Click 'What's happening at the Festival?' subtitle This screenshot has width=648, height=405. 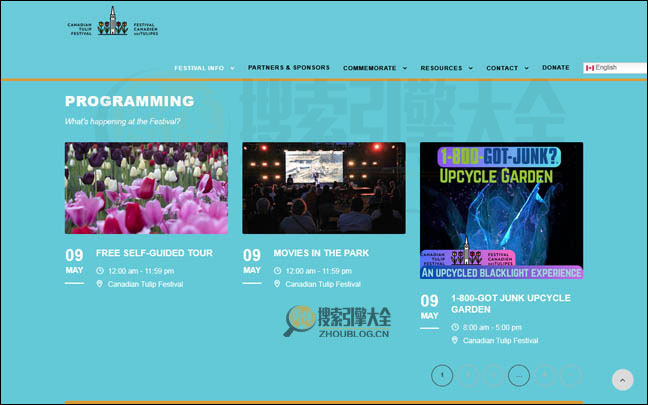coord(122,122)
